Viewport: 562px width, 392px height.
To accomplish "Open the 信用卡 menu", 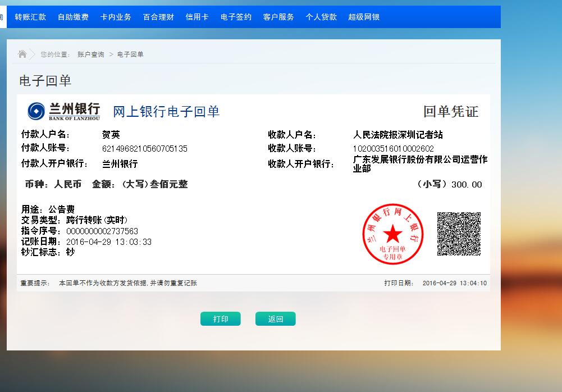I will coord(197,17).
